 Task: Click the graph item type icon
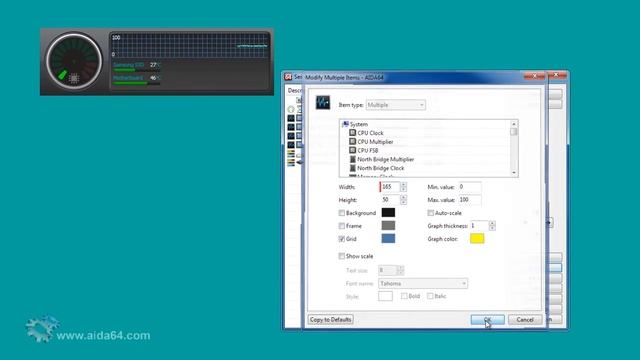pos(323,102)
